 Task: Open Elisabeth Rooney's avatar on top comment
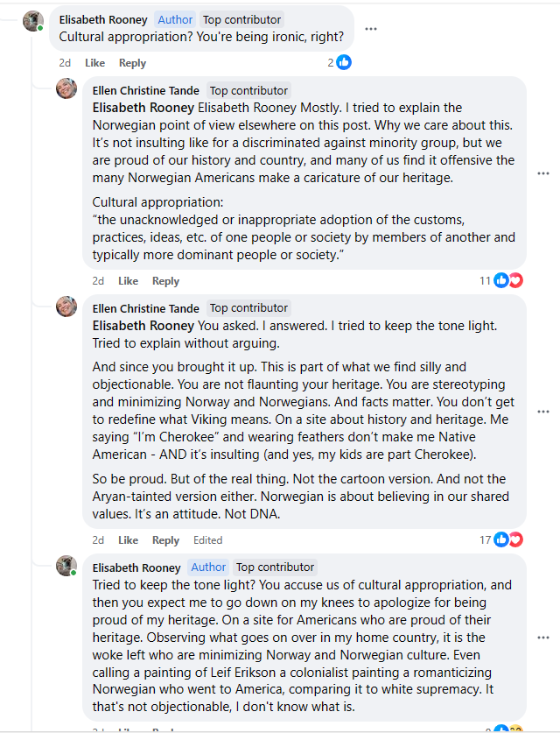[33, 21]
